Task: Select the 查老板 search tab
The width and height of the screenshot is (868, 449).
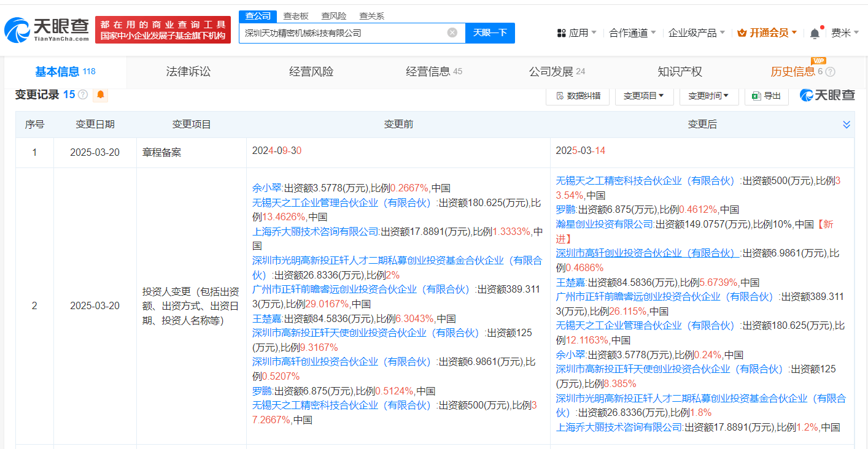Action: [296, 16]
